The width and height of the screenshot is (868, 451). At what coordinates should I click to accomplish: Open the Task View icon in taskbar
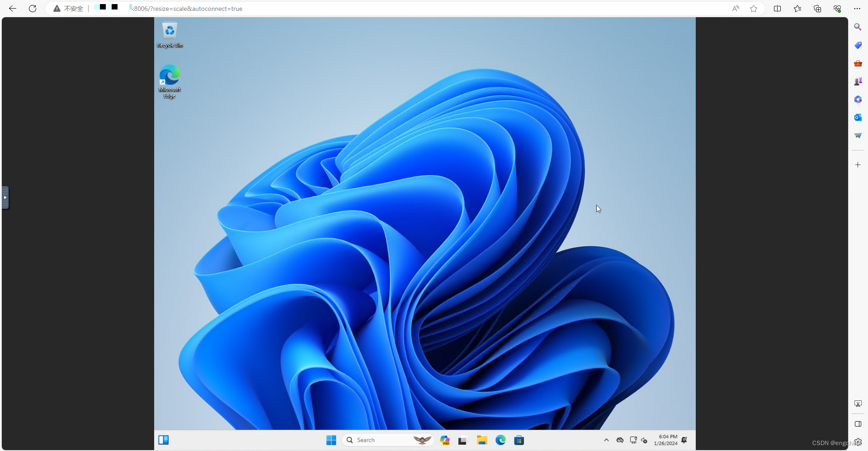pyautogui.click(x=462, y=440)
